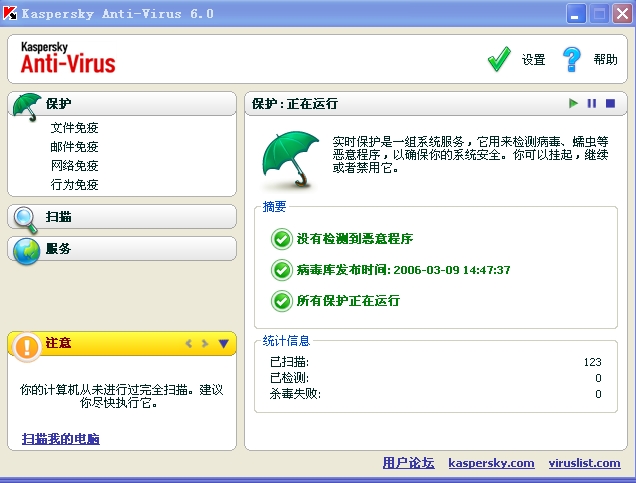The width and height of the screenshot is (636, 483).
Task: Click check icon beside 没有检测到恶意程序
Action: point(281,239)
